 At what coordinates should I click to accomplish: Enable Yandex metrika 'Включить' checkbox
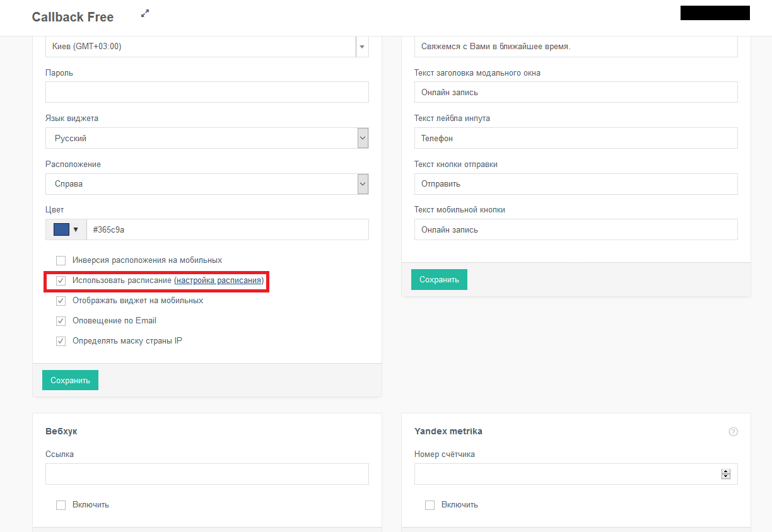430,505
